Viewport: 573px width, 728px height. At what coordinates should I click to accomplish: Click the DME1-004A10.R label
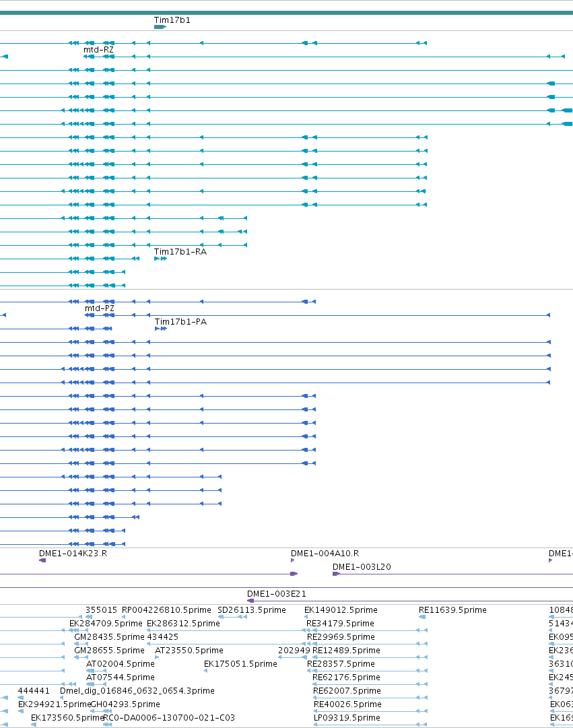[325, 554]
